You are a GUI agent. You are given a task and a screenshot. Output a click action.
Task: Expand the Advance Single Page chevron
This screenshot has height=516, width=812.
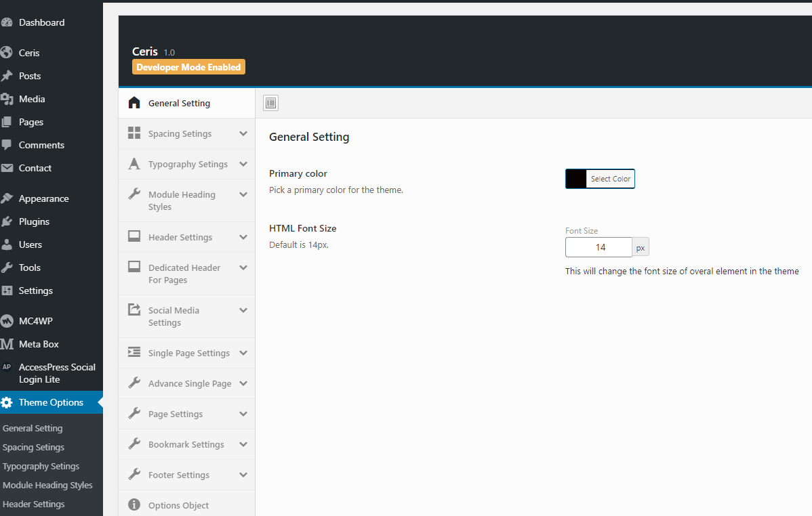point(243,383)
